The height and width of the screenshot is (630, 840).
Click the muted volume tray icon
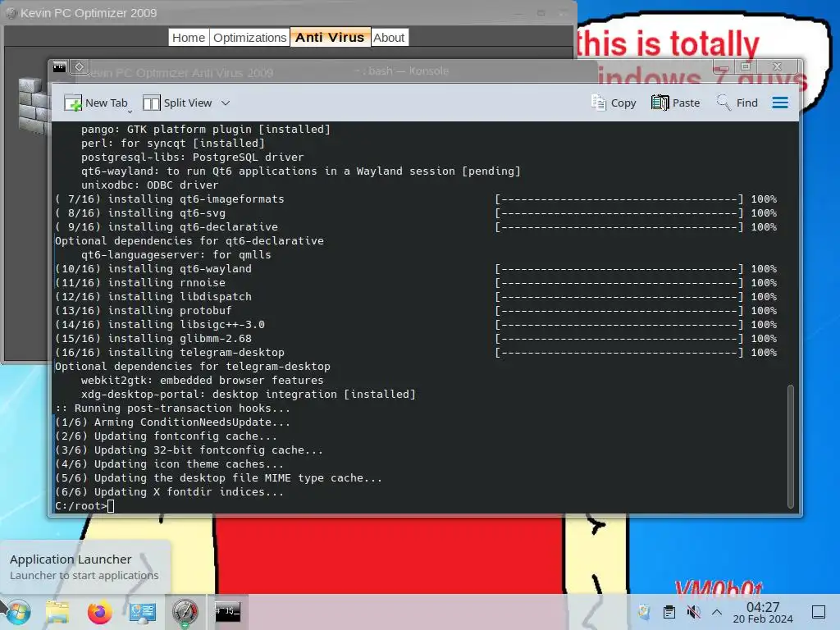click(693, 612)
